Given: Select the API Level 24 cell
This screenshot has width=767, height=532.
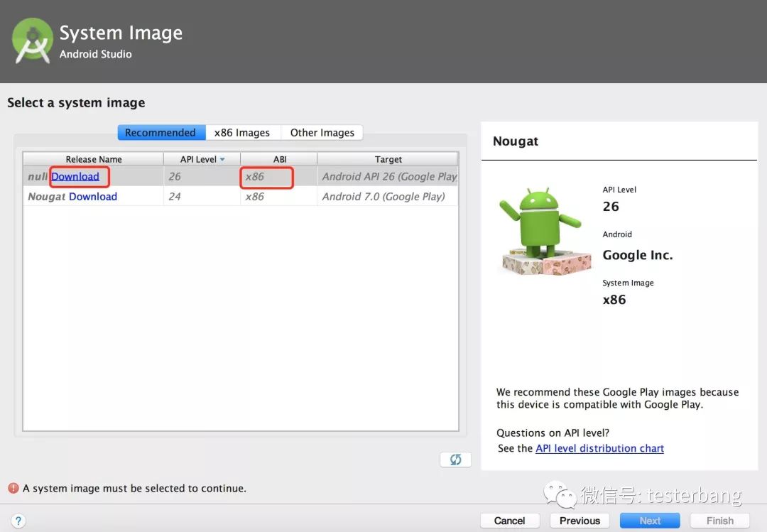Looking at the screenshot, I should (x=202, y=197).
